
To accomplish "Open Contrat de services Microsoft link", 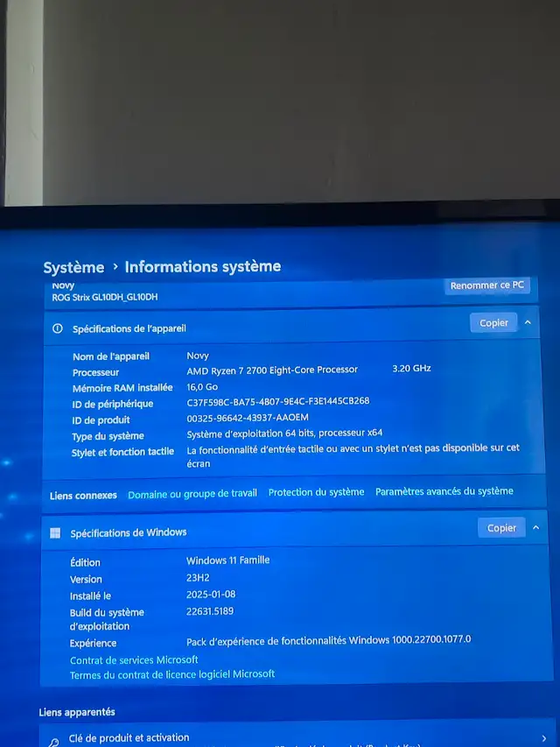I will pyautogui.click(x=134, y=659).
